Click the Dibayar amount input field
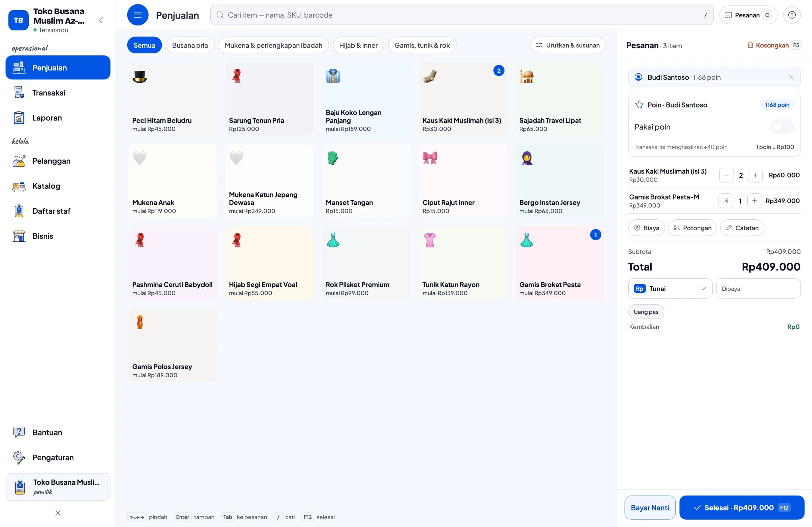This screenshot has width=812, height=527. point(759,289)
